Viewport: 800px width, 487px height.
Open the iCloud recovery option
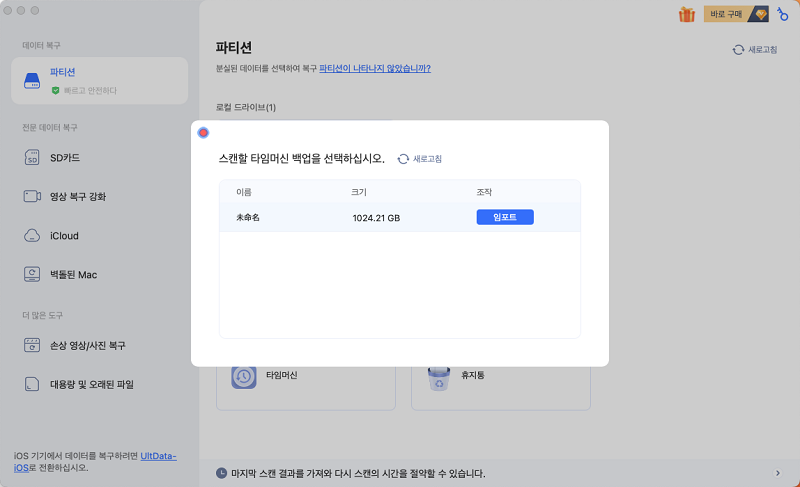[64, 236]
